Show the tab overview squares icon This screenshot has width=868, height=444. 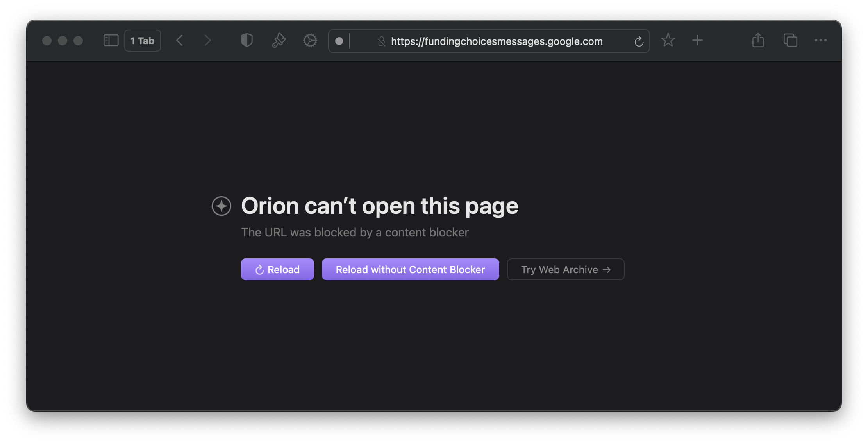790,40
